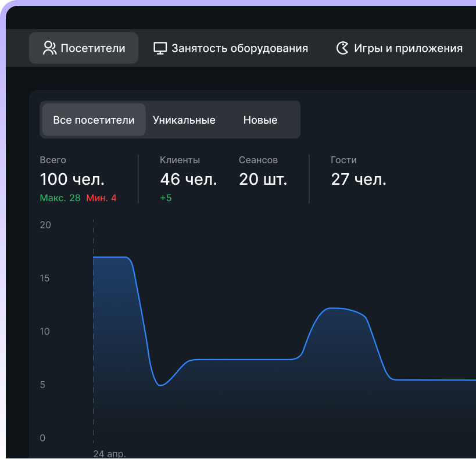Open the Посетители tab
The image size is (476, 459).
84,48
